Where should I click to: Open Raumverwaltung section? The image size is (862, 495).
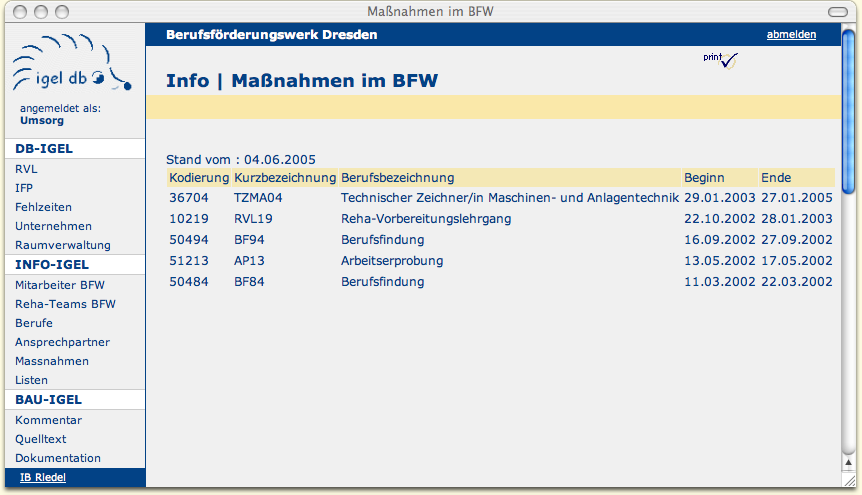63,245
